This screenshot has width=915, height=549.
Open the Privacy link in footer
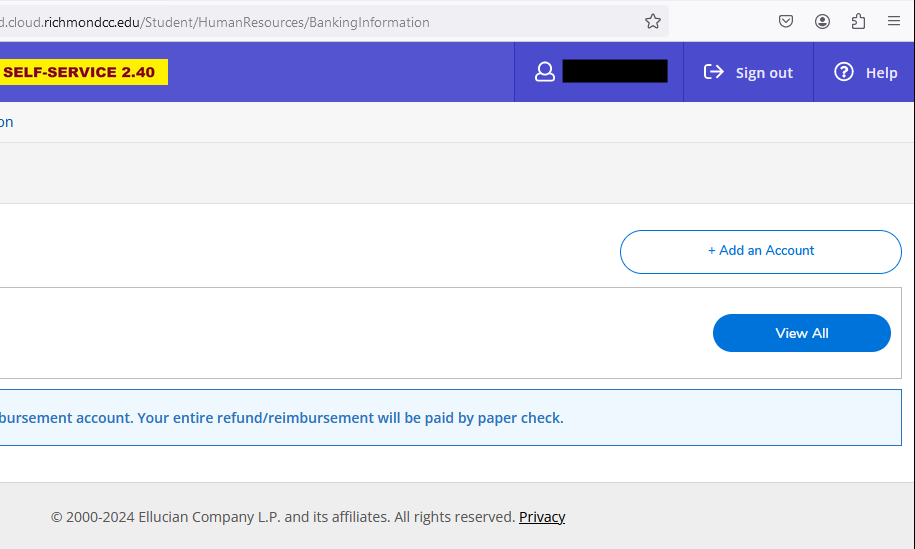pyautogui.click(x=542, y=517)
